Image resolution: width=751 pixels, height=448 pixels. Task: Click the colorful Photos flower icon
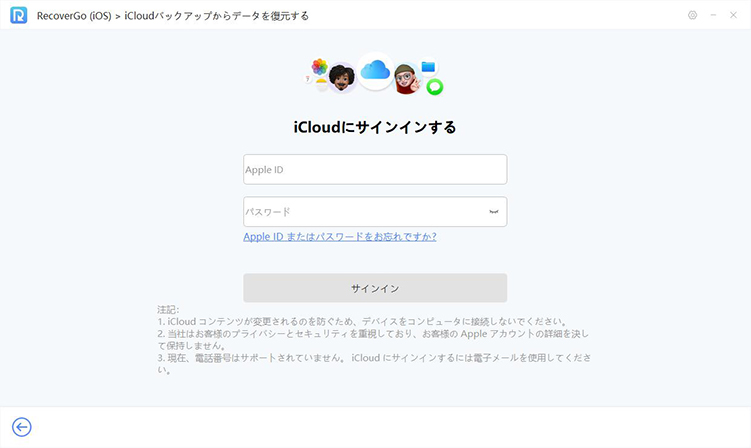point(319,67)
